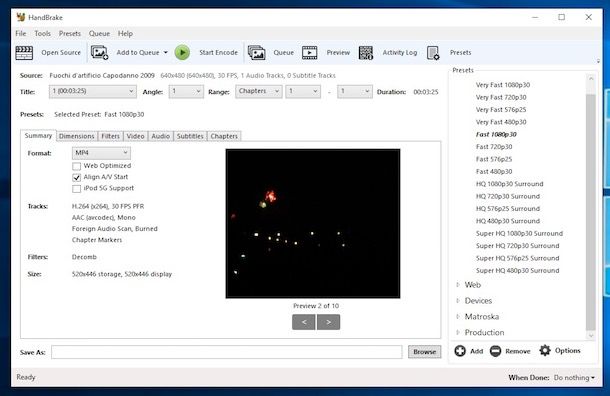Open the Tools menu
The width and height of the screenshot is (610, 396).
click(x=42, y=33)
